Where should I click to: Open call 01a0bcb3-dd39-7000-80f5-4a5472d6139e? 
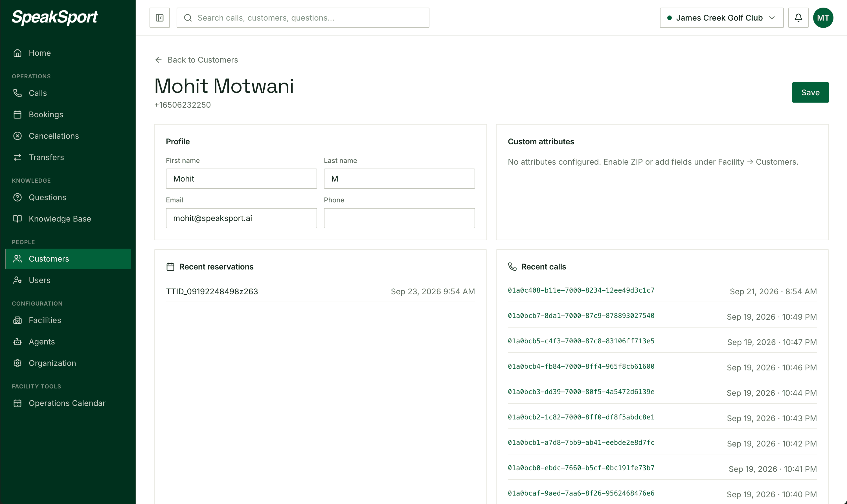pyautogui.click(x=581, y=392)
